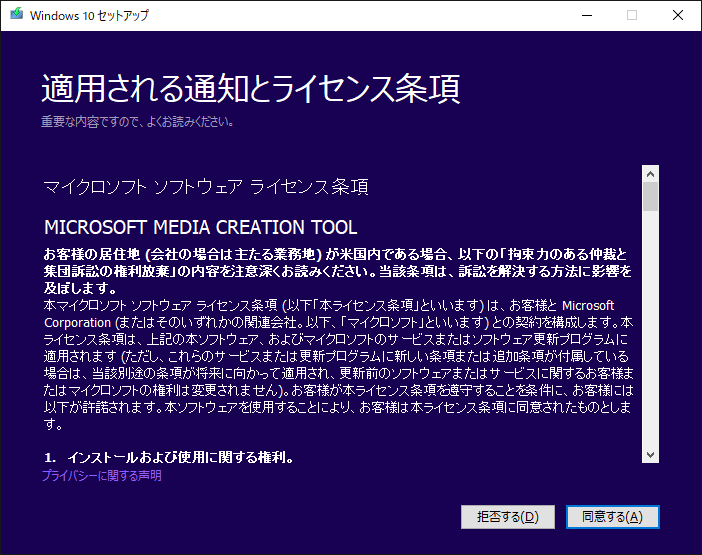Click the license scrollbar up arrow
702x555 pixels.
651,174
